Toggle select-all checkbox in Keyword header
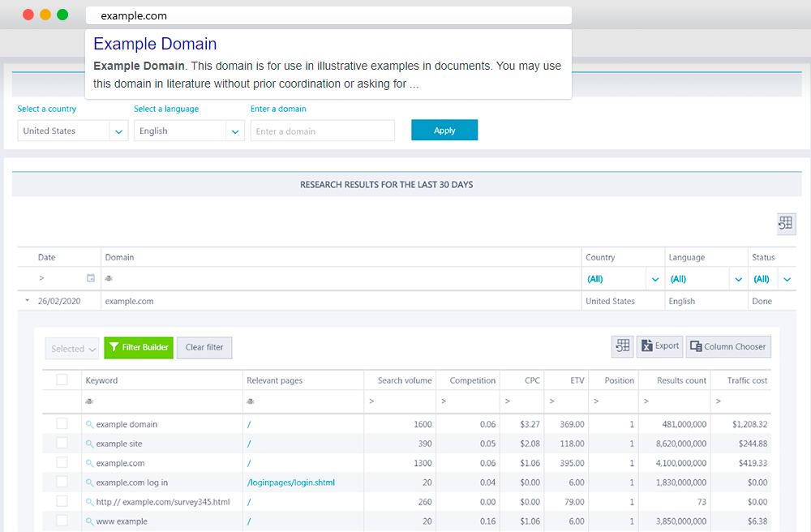This screenshot has width=811, height=532. (x=62, y=380)
